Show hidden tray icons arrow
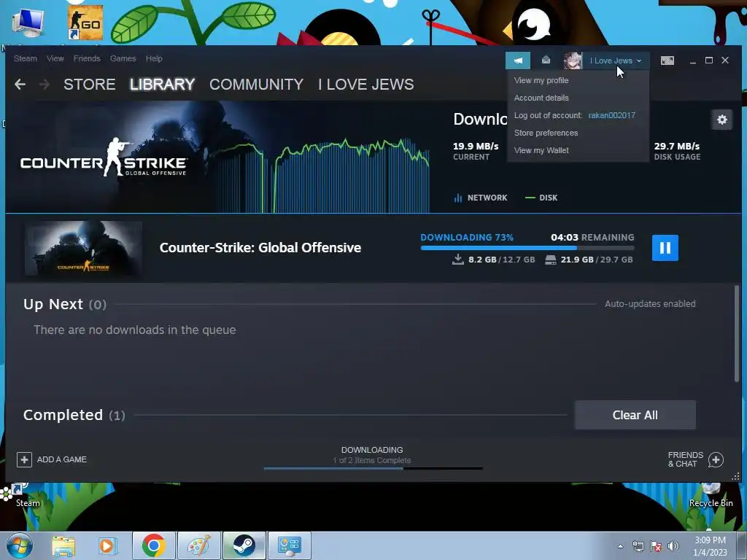747x560 pixels. point(620,546)
